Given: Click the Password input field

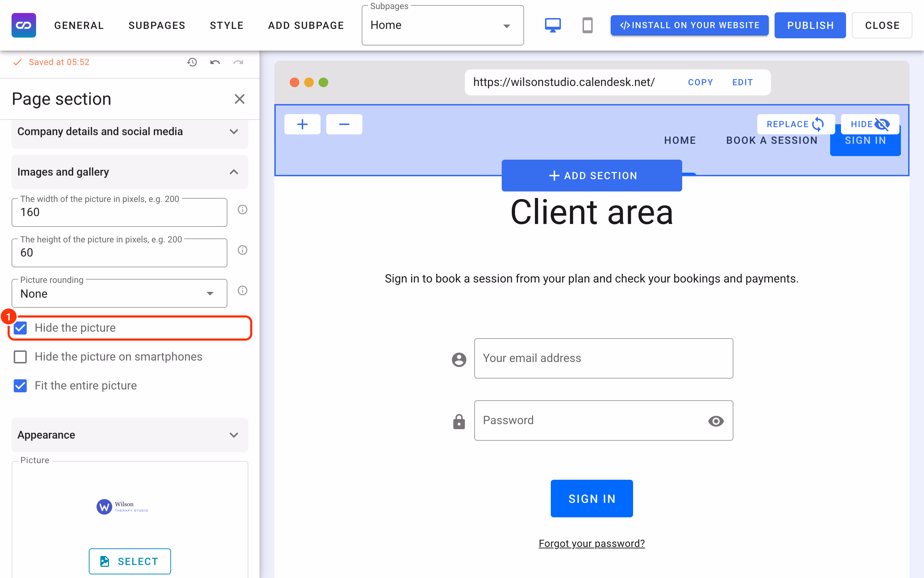Looking at the screenshot, I should click(x=603, y=420).
